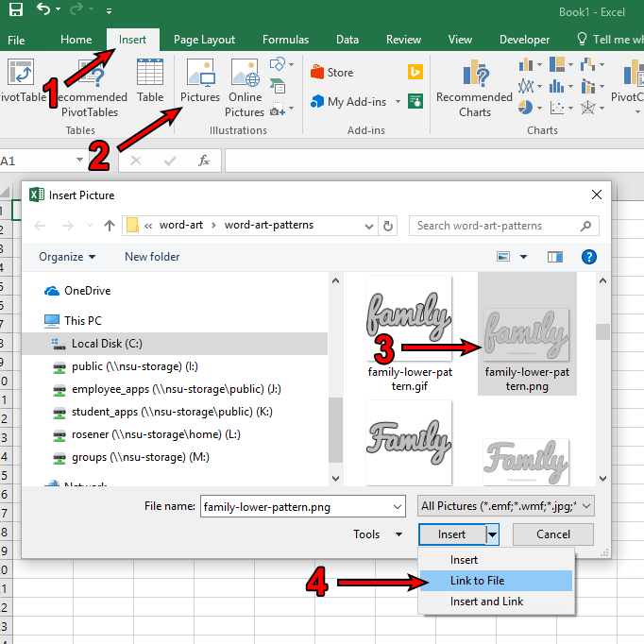
Task: Click the People Graph add-in icon
Action: click(x=415, y=101)
